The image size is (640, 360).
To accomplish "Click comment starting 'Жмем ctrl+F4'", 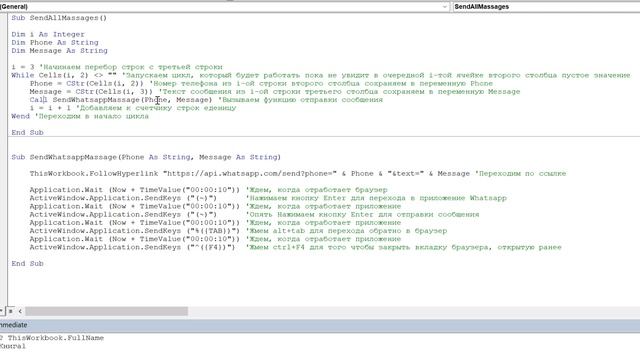I will pos(404,247).
